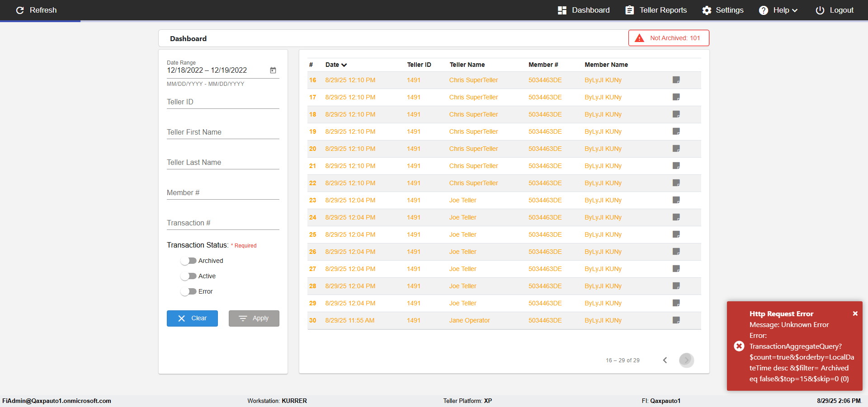Open the note icon for row 22

pos(676,183)
